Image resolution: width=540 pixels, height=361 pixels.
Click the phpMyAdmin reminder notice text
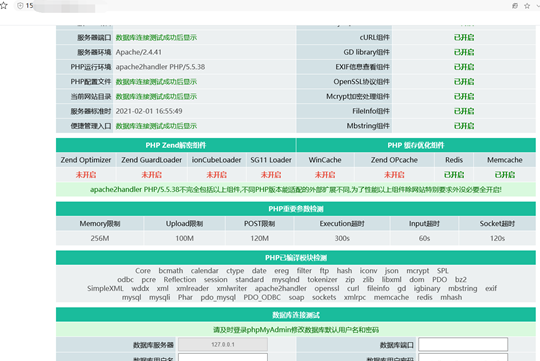pyautogui.click(x=296, y=330)
